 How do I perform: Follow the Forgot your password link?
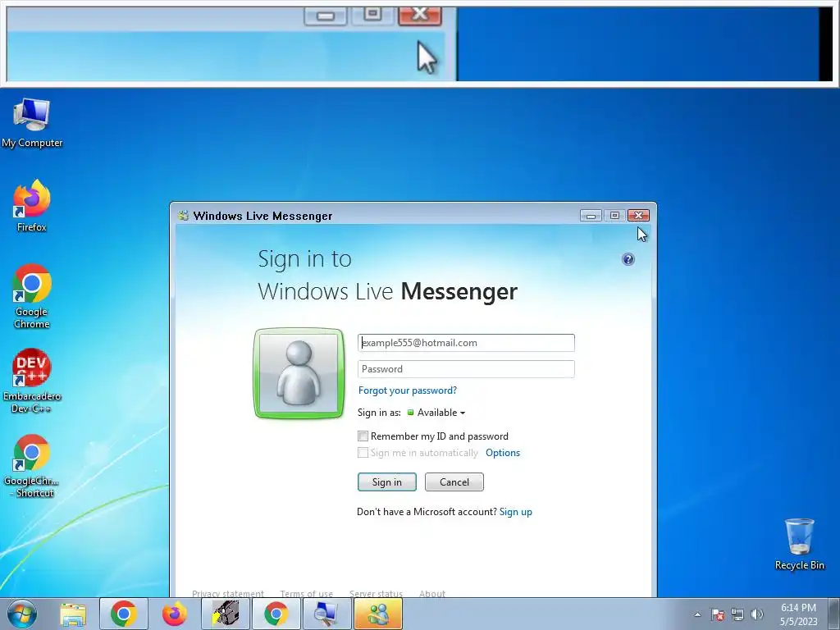click(x=408, y=390)
